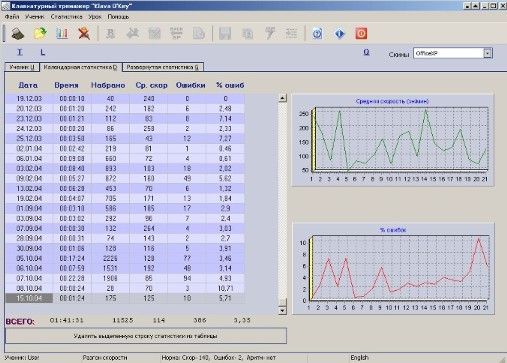Click the greyed-out document page toolbar icon
Screen dimensions: 507x363
(199, 33)
